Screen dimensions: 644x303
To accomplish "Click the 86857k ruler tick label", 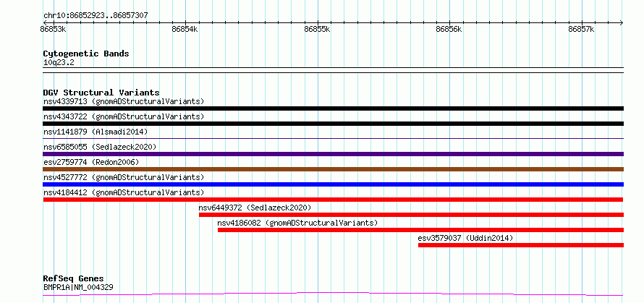I will click(582, 30).
